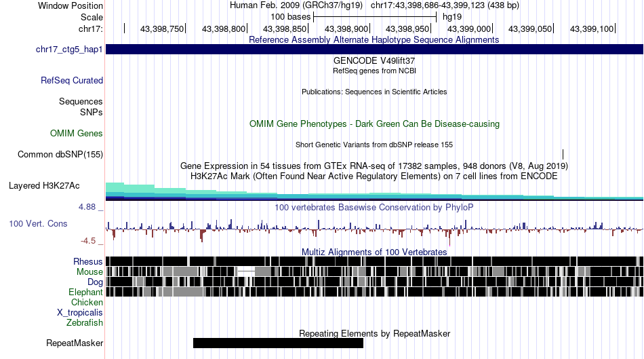Click the OMIM Gene Phenotypes title
Image resolution: width=644 pixels, height=359 pixels.
tap(374, 124)
